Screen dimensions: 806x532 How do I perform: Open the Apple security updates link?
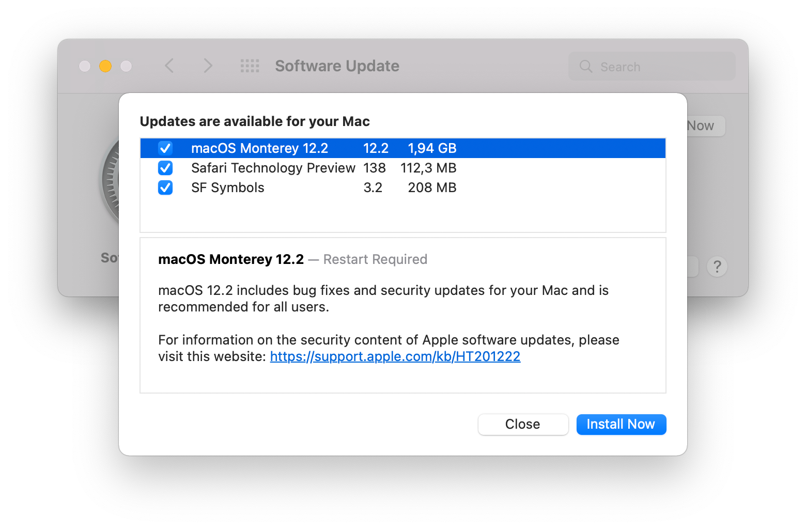(395, 356)
